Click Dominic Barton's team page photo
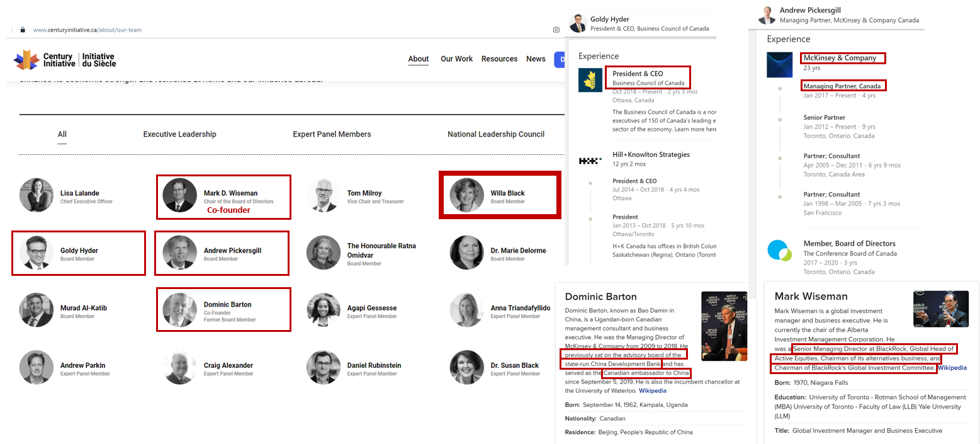Viewport: 980px width, 444px height. [180, 310]
